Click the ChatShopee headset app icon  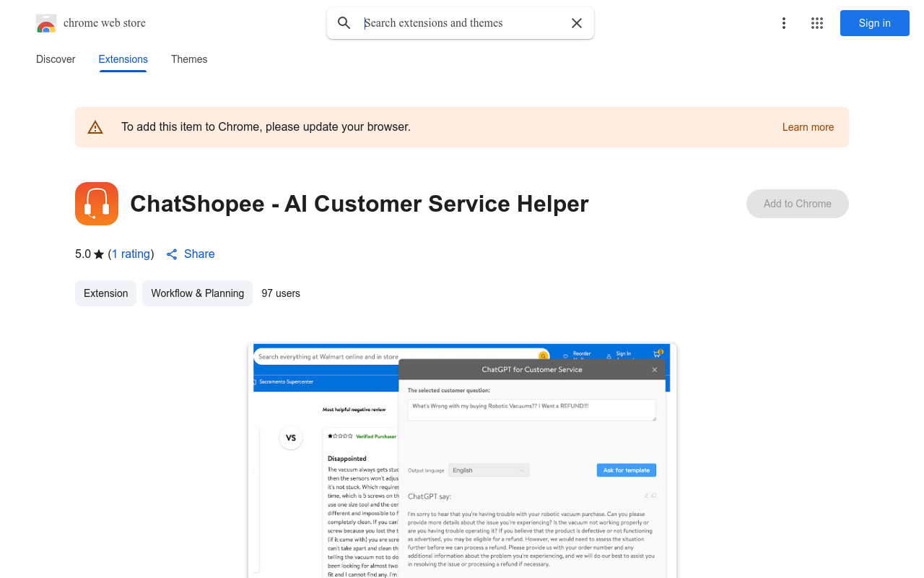97,204
